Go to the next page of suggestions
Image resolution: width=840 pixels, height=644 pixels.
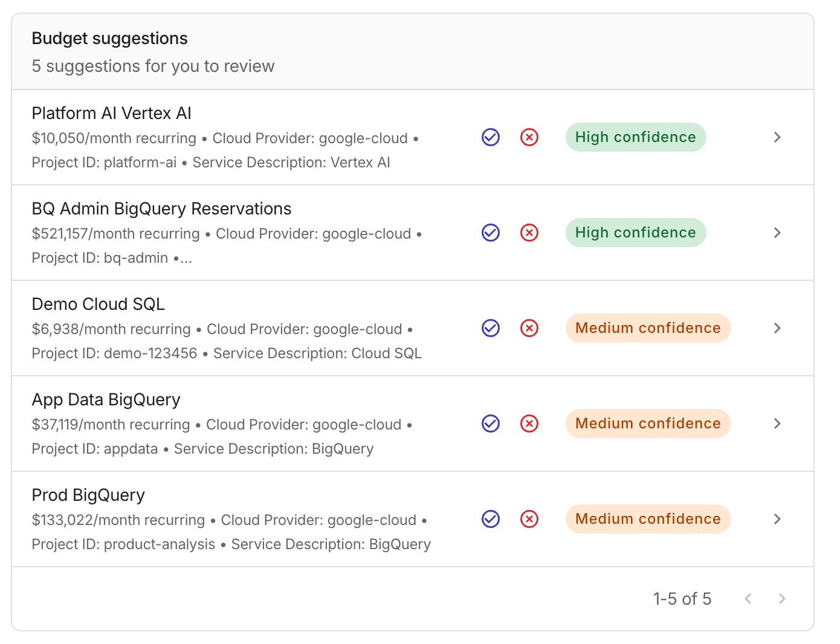click(x=782, y=599)
